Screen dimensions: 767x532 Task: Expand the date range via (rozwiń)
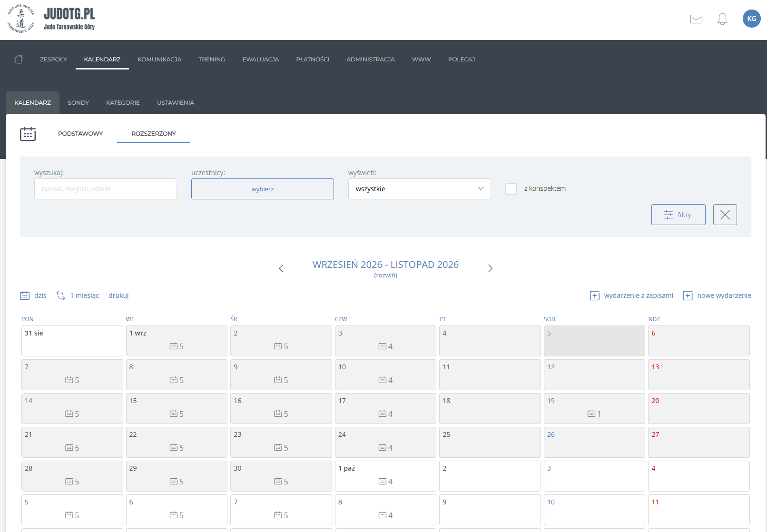point(385,276)
